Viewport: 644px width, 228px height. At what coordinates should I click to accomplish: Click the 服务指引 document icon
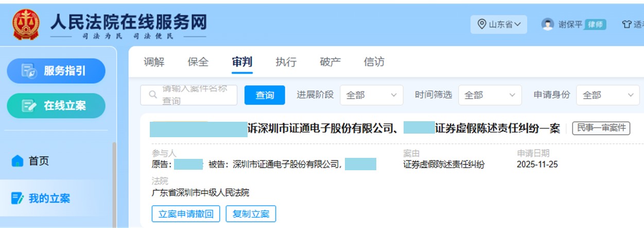coord(29,71)
